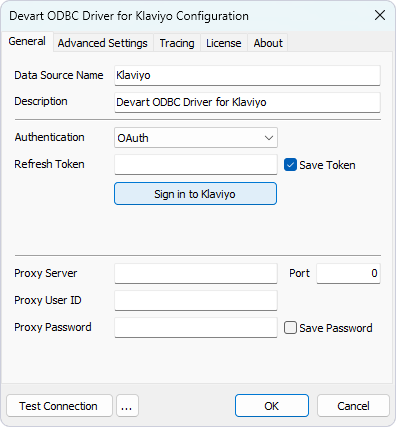Image resolution: width=396 pixels, height=427 pixels.
Task: Open the Advanced Settings tab
Action: click(103, 43)
